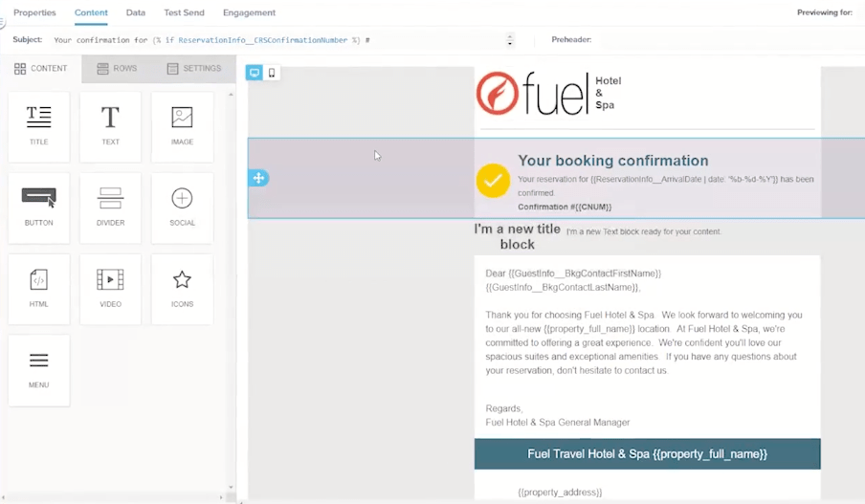The width and height of the screenshot is (865, 504).
Task: Click the Subject field stepper arrows
Action: 510,40
